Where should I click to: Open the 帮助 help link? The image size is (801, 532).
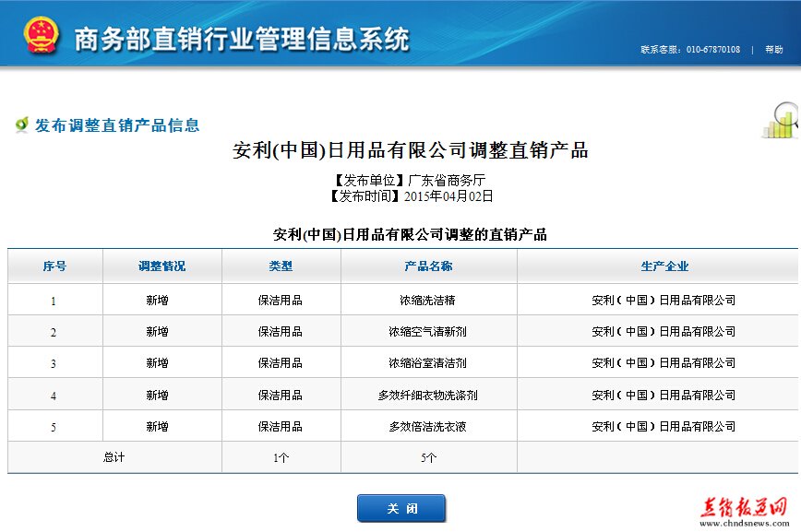pos(774,50)
